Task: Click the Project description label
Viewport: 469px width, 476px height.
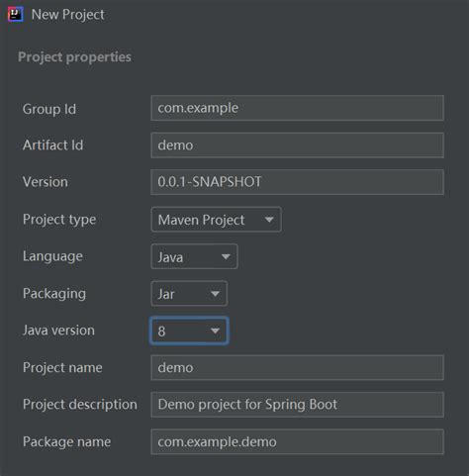Action: pos(80,405)
